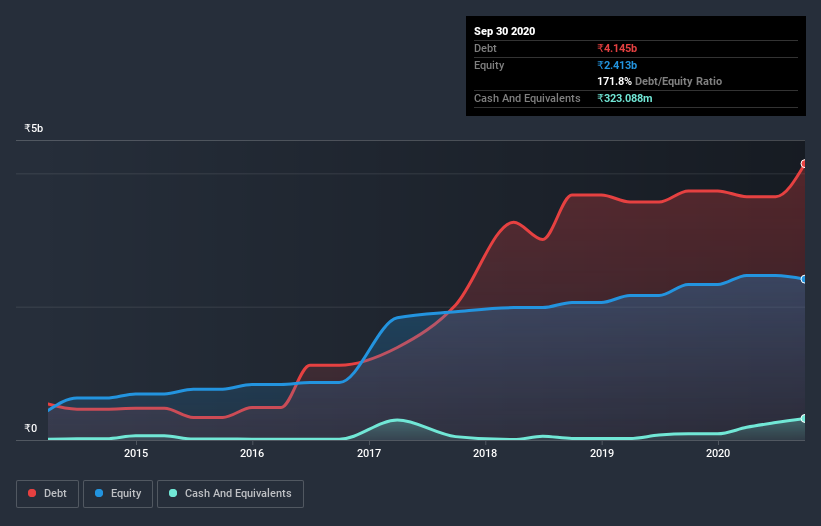
Task: Click the Sep 30 2020 tooltip date
Action: pyautogui.click(x=504, y=31)
